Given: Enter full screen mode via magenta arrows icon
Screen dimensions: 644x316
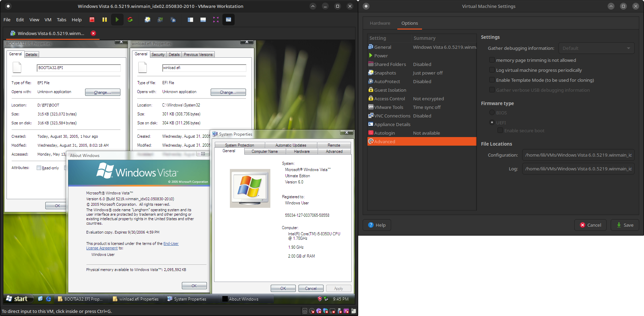Looking at the screenshot, I should coord(216,20).
